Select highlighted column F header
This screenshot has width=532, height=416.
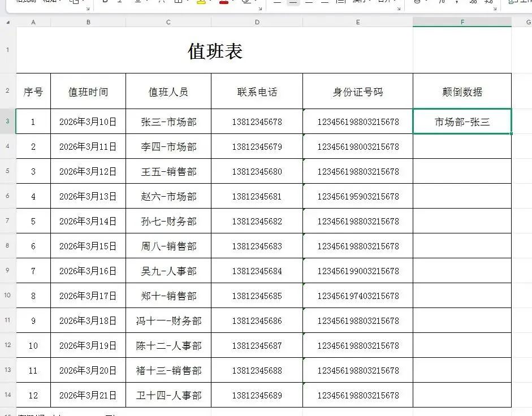tap(462, 22)
